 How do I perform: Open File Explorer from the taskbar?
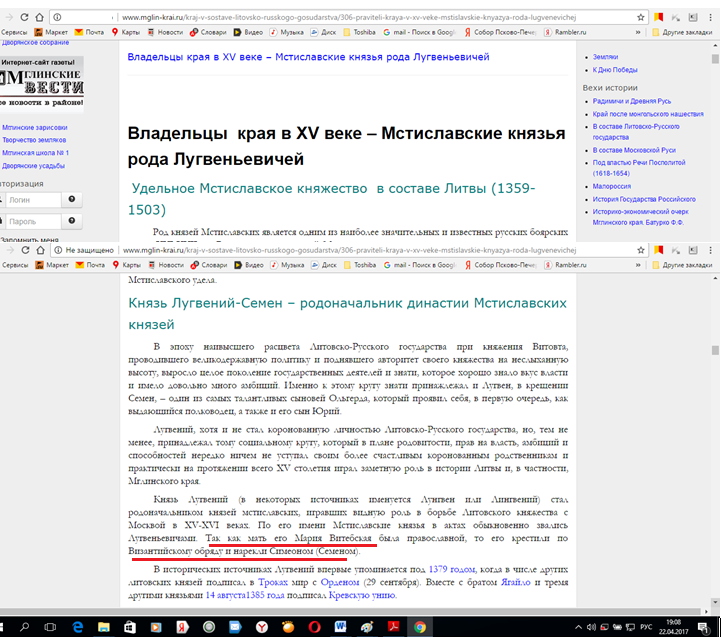click(104, 627)
